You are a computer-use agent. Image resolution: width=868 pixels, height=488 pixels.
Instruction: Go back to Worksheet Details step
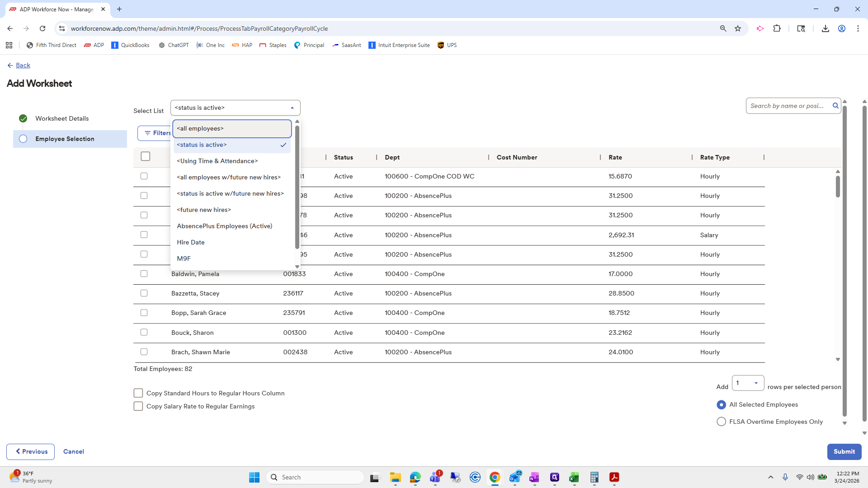(62, 118)
